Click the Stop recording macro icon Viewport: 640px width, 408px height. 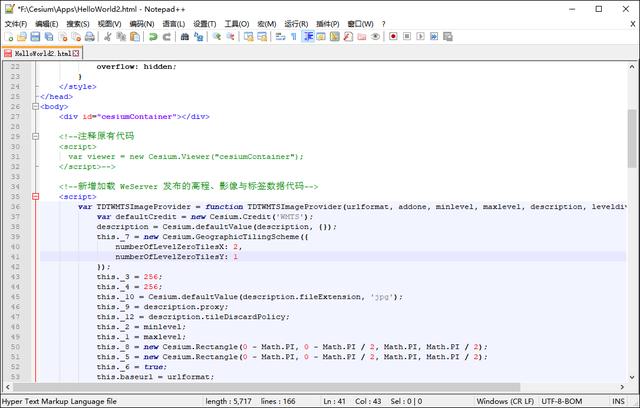tap(407, 37)
